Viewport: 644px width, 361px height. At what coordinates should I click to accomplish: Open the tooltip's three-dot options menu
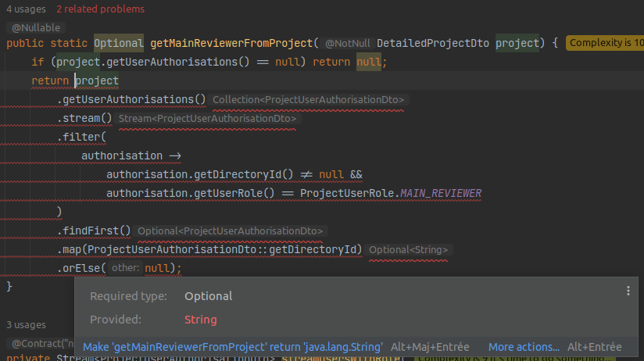pos(628,291)
